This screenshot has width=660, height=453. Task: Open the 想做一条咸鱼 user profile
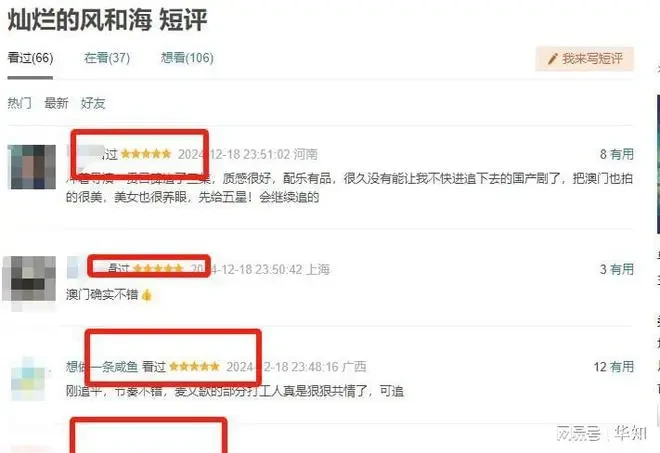click(102, 367)
